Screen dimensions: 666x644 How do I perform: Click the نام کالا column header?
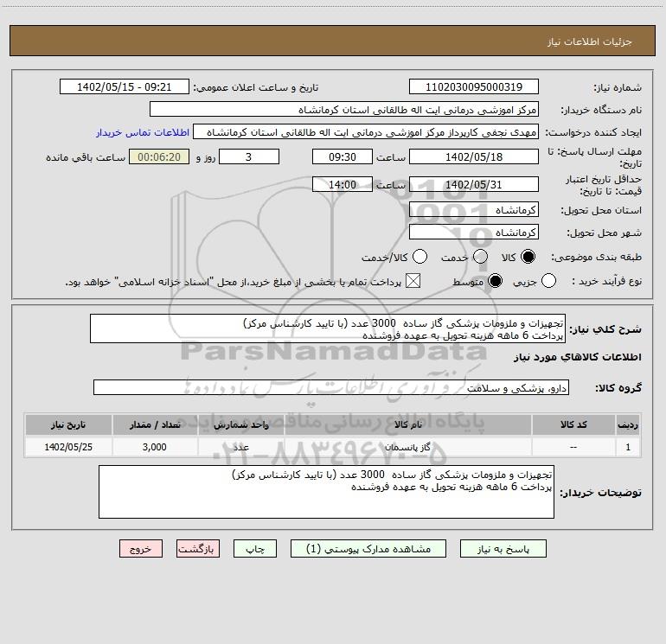pyautogui.click(x=407, y=425)
